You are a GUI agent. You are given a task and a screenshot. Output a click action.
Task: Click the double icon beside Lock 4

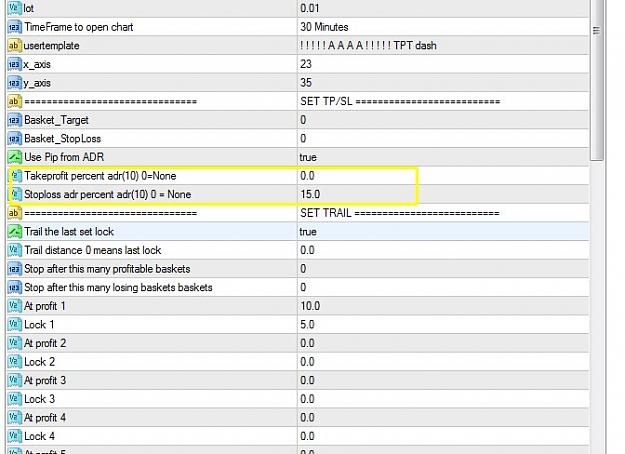(x=14, y=436)
